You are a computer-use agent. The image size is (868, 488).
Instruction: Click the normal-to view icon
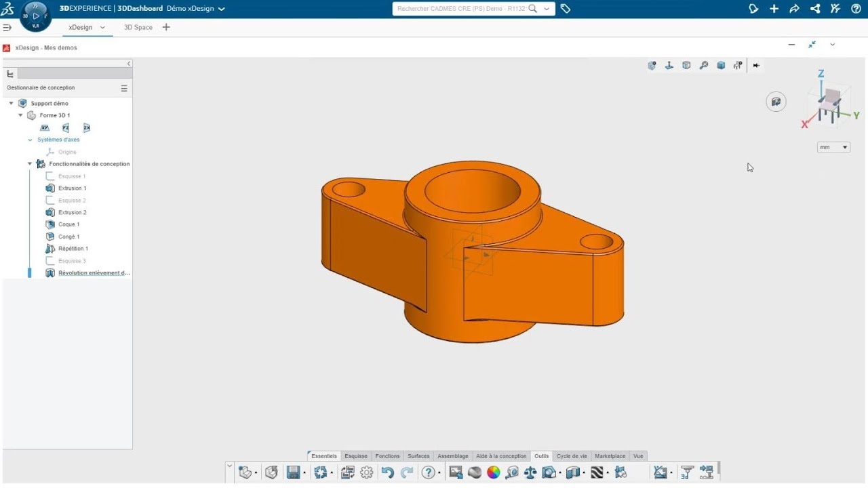click(669, 65)
